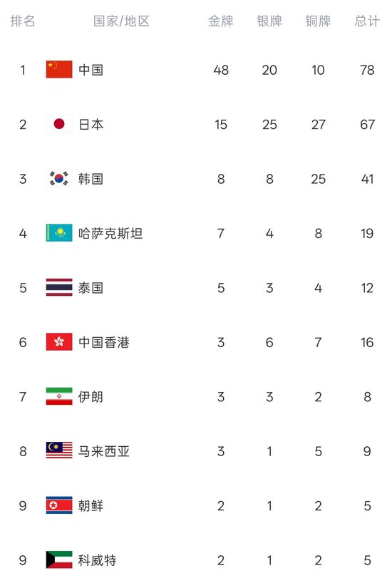Select the 总计 column header
This screenshot has width=392, height=588.
click(367, 21)
